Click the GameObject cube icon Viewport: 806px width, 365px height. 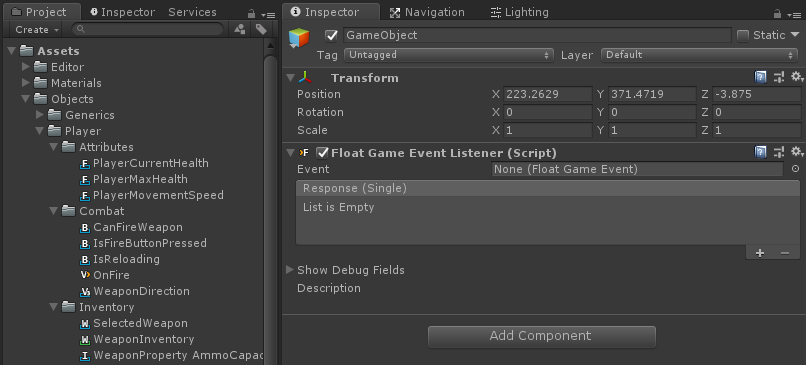299,38
